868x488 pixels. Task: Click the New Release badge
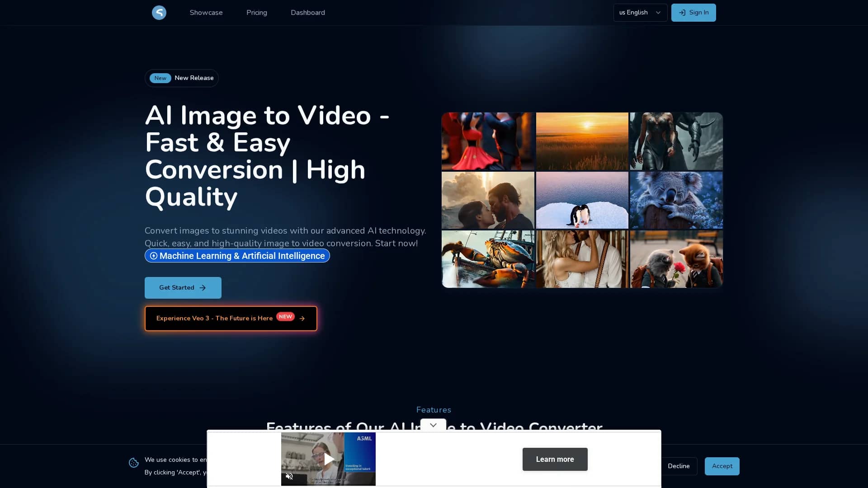(182, 78)
